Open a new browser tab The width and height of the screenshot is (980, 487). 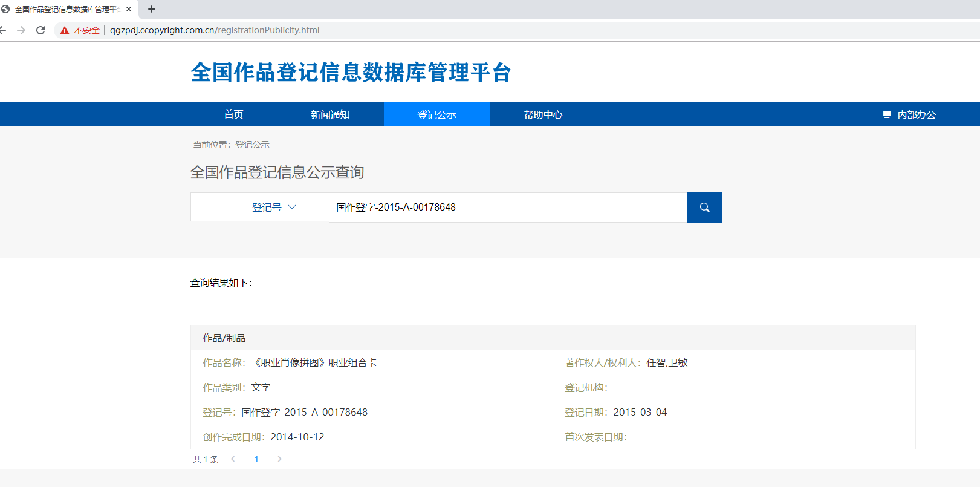(152, 9)
